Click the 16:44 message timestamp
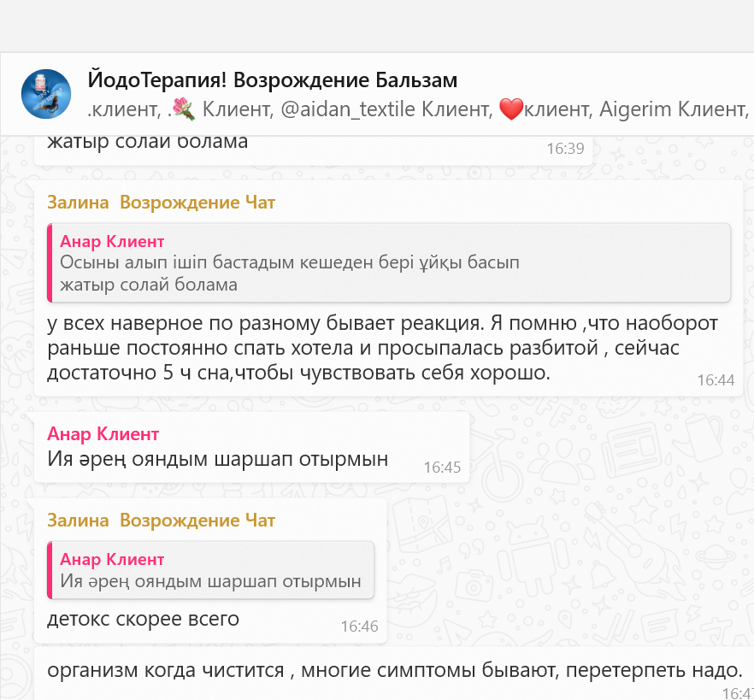Screen dimensions: 754x700 coord(715,380)
